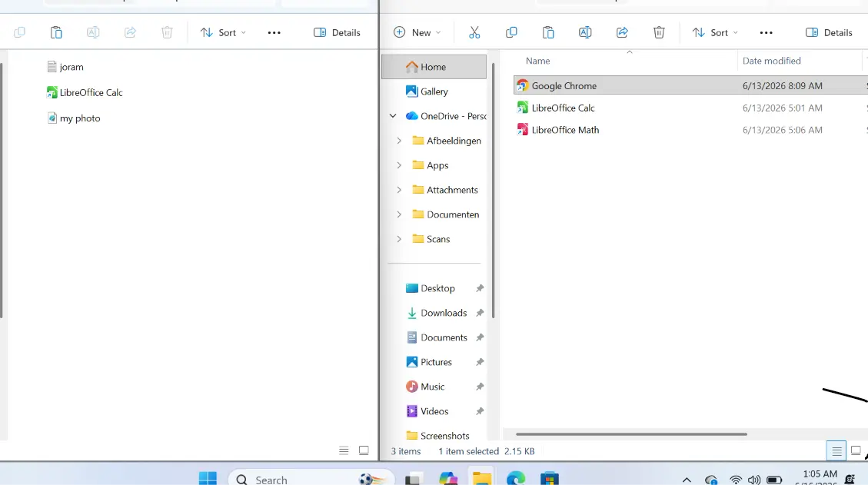The height and width of the screenshot is (485, 868).
Task: Switch left window to large thumbnails view
Action: point(364,450)
